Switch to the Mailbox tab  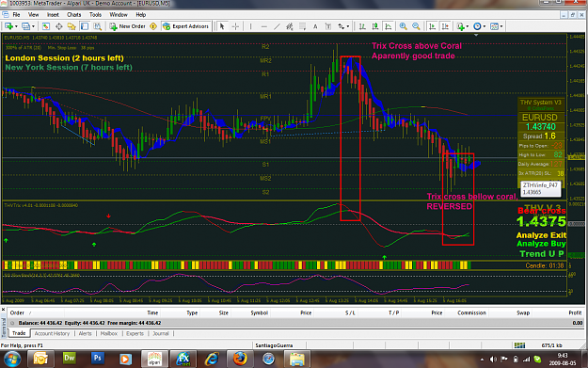pos(109,333)
